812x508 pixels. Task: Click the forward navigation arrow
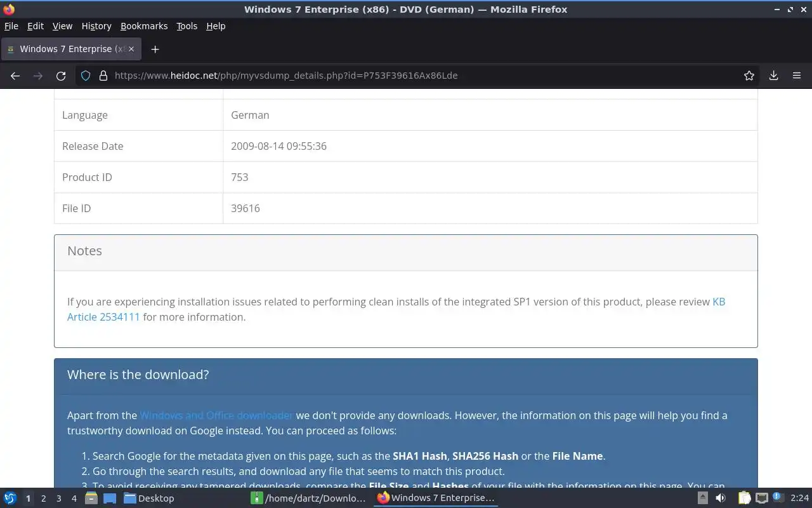click(x=38, y=76)
